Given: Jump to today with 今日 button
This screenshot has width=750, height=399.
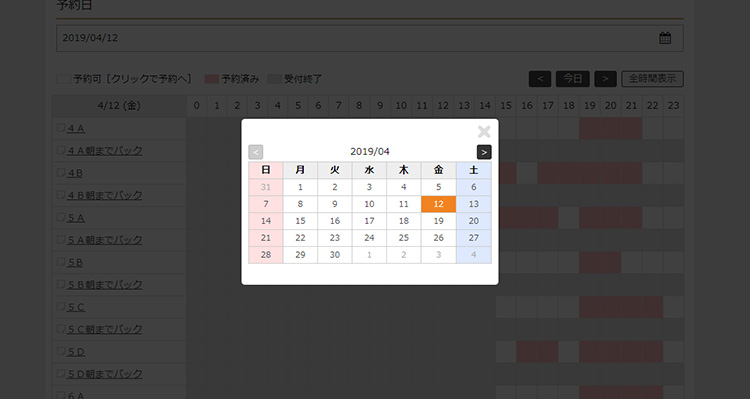Looking at the screenshot, I should [573, 79].
